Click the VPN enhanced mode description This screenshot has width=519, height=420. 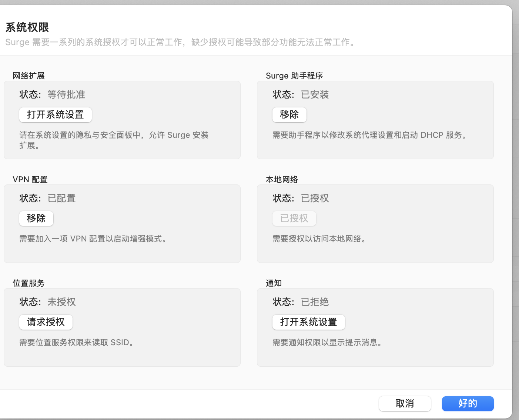(94, 239)
